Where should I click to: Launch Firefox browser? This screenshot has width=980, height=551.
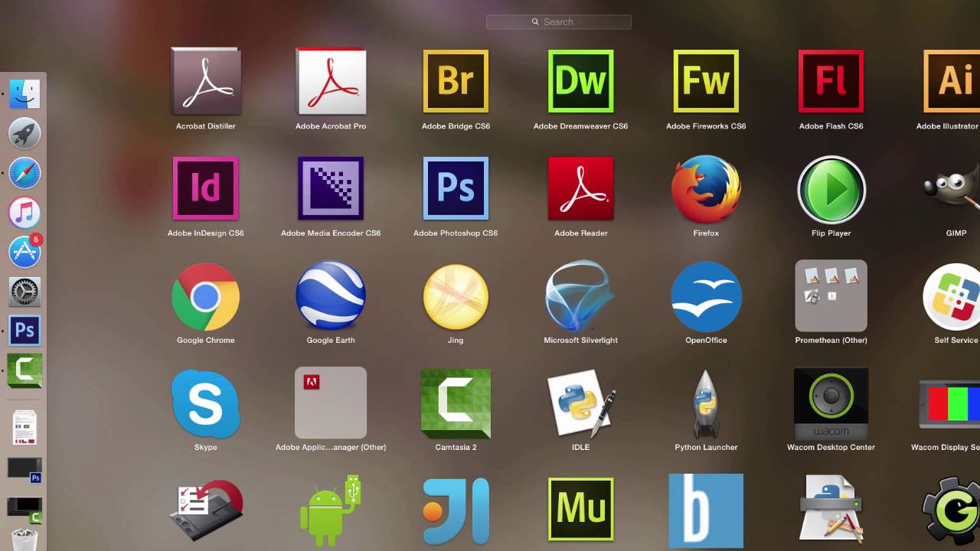tap(706, 188)
